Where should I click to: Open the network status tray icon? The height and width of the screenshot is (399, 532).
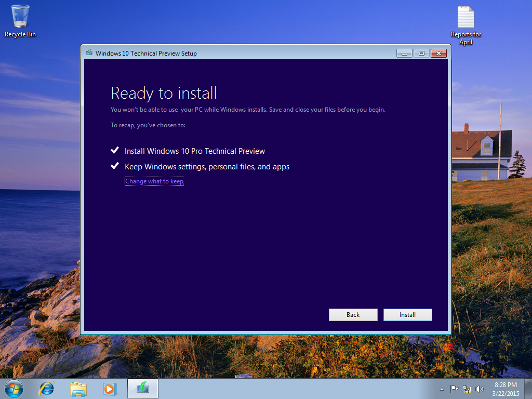[x=467, y=389]
